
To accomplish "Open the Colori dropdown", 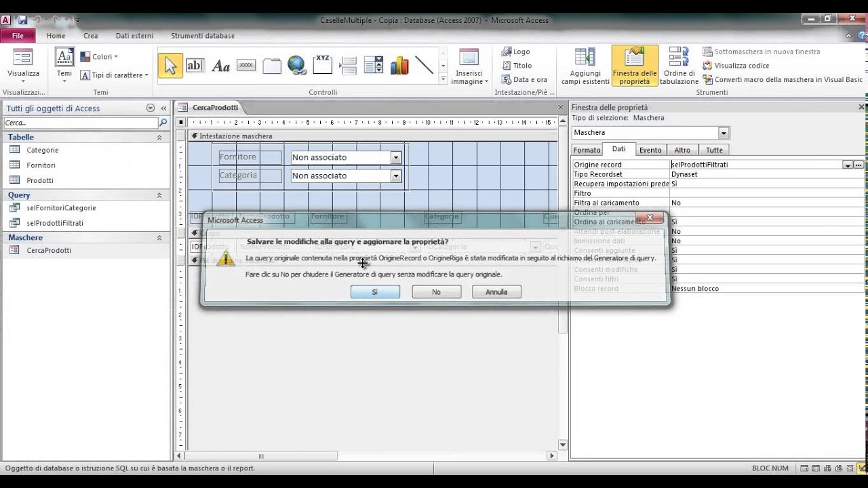I will [x=99, y=57].
